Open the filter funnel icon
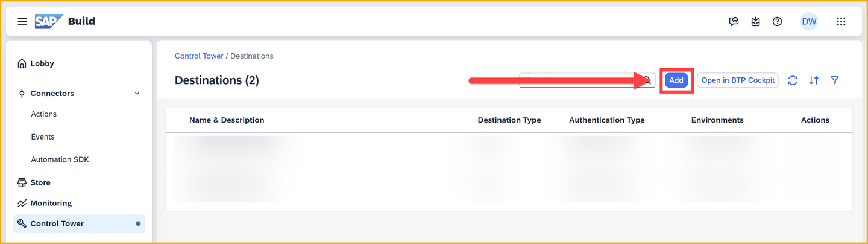 pyautogui.click(x=835, y=80)
